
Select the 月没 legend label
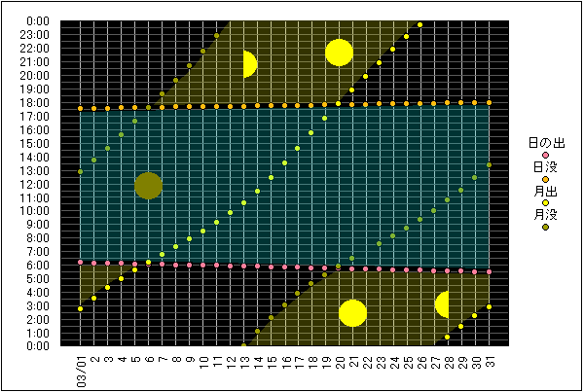click(545, 214)
